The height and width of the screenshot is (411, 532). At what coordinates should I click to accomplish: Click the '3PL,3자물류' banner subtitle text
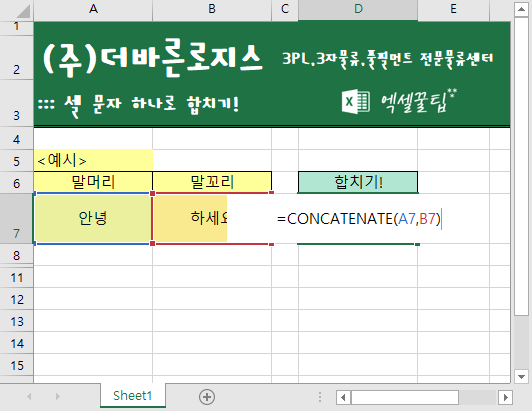point(388,59)
